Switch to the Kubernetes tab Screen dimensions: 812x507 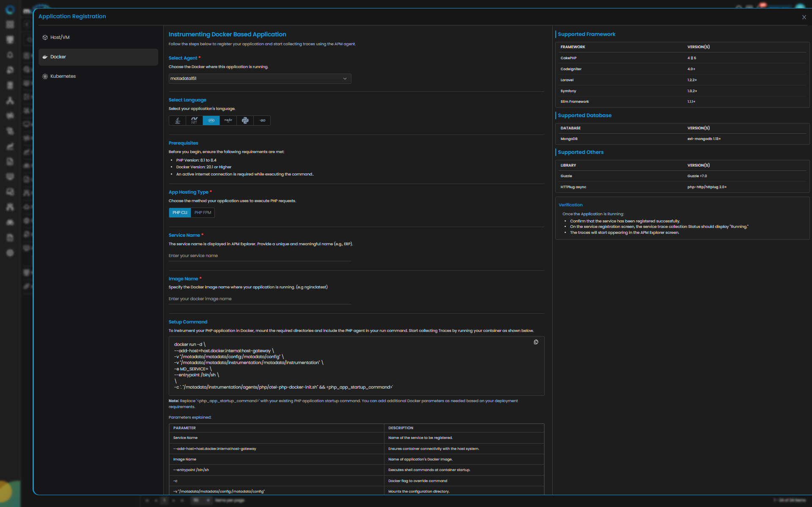click(63, 77)
